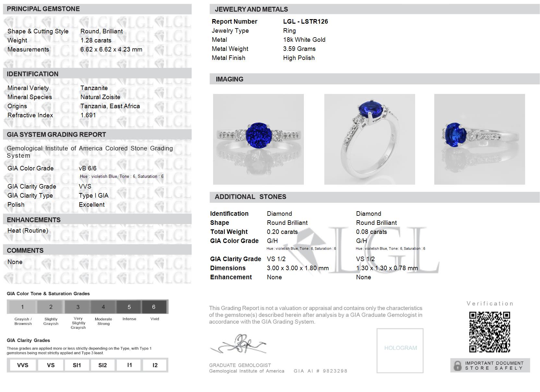Click the GIA SYSTEM GRADING REPORT header
The image size is (540, 392).
pos(97,134)
